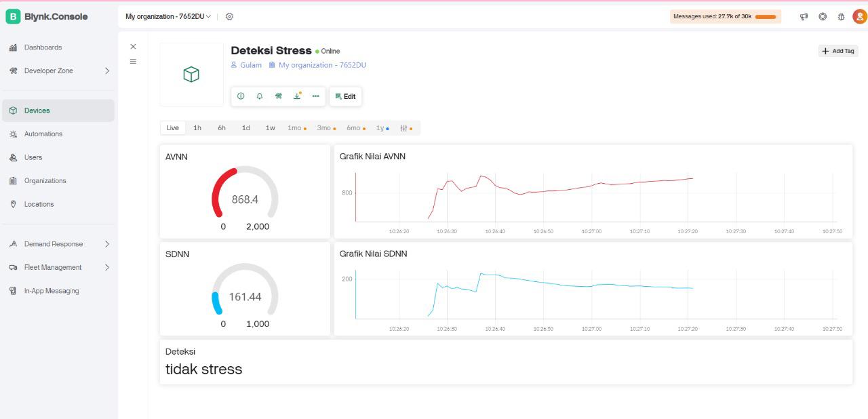
Task: Click the bug report icon
Action: [x=841, y=17]
